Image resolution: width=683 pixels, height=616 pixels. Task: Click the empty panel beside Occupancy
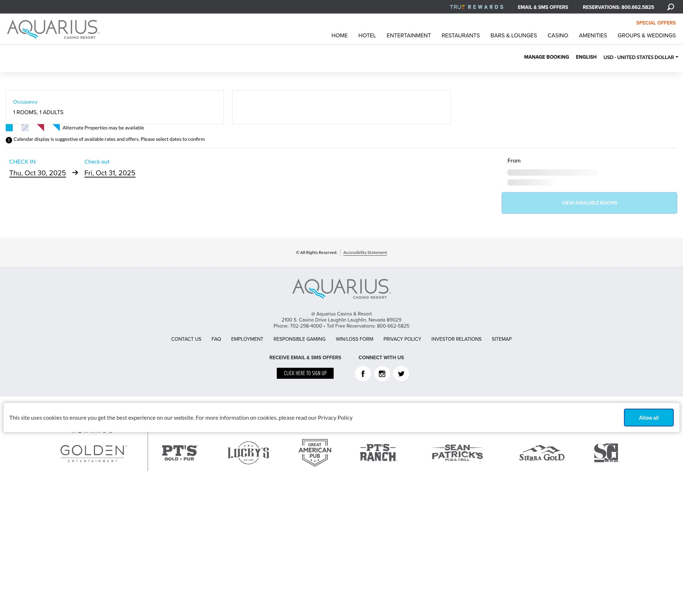tap(341, 107)
